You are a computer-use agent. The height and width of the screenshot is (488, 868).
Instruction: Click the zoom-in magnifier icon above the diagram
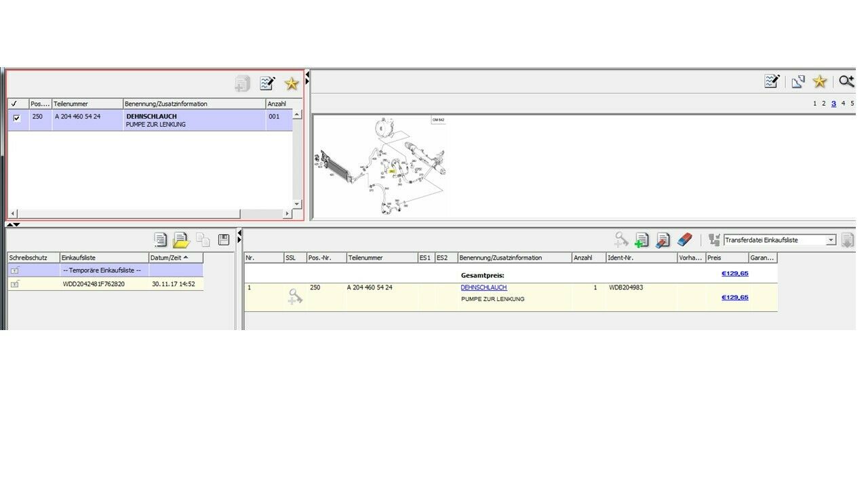pos(846,81)
